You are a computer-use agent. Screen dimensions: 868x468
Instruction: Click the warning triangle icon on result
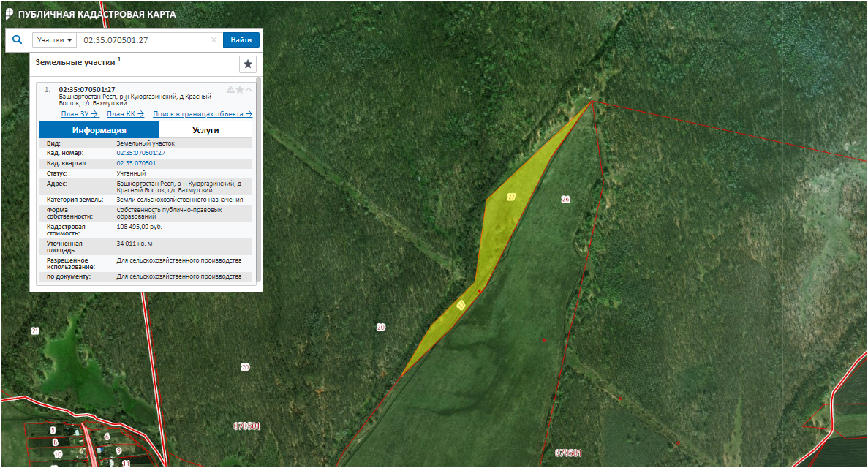230,90
